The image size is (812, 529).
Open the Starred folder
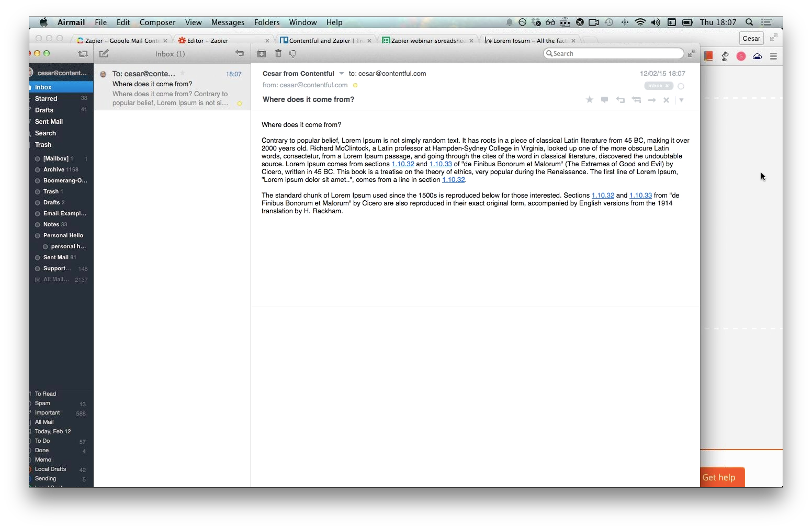pos(61,99)
